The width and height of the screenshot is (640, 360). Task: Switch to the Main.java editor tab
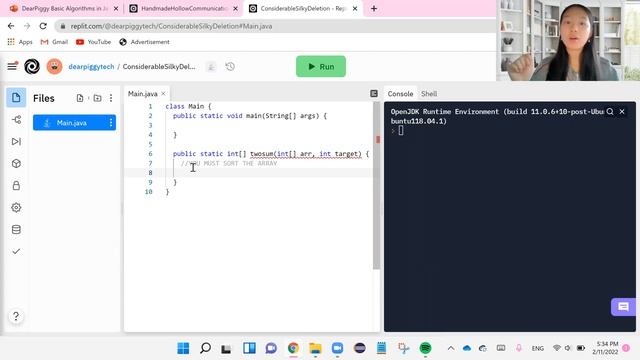pyautogui.click(x=142, y=94)
